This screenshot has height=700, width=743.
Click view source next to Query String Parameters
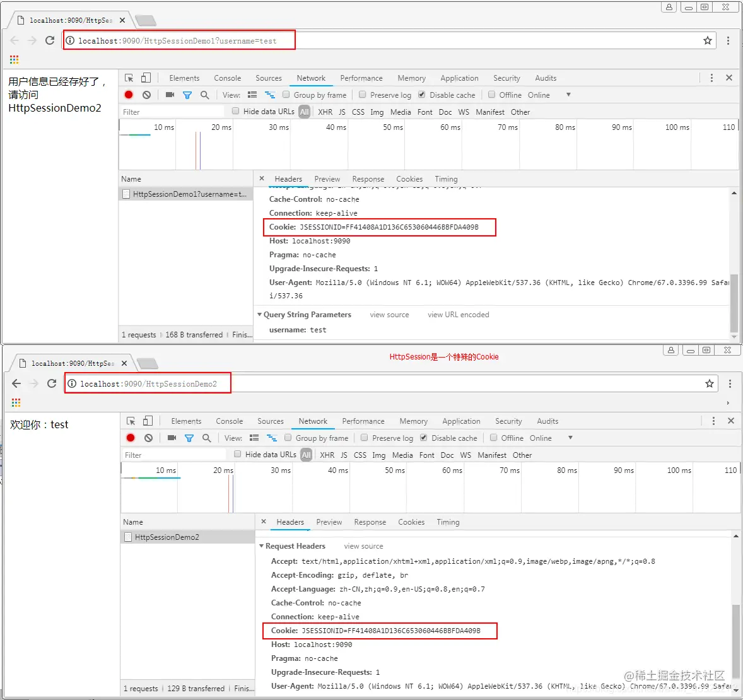pos(389,315)
